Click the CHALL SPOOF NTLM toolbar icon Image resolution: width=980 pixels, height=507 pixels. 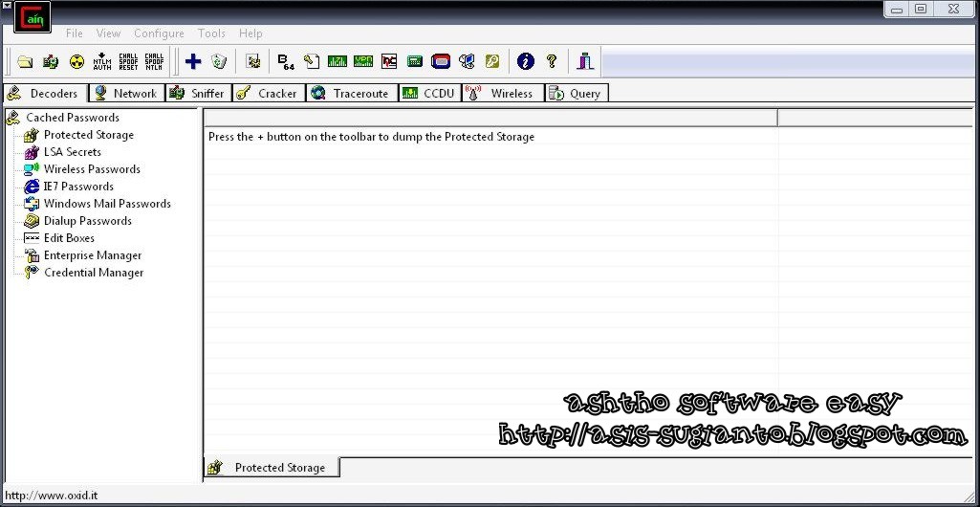click(x=154, y=61)
